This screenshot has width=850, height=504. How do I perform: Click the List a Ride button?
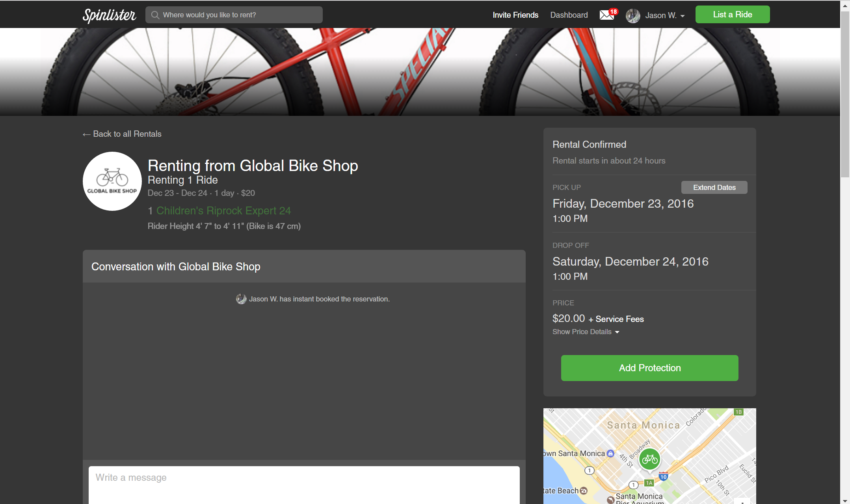pos(733,15)
